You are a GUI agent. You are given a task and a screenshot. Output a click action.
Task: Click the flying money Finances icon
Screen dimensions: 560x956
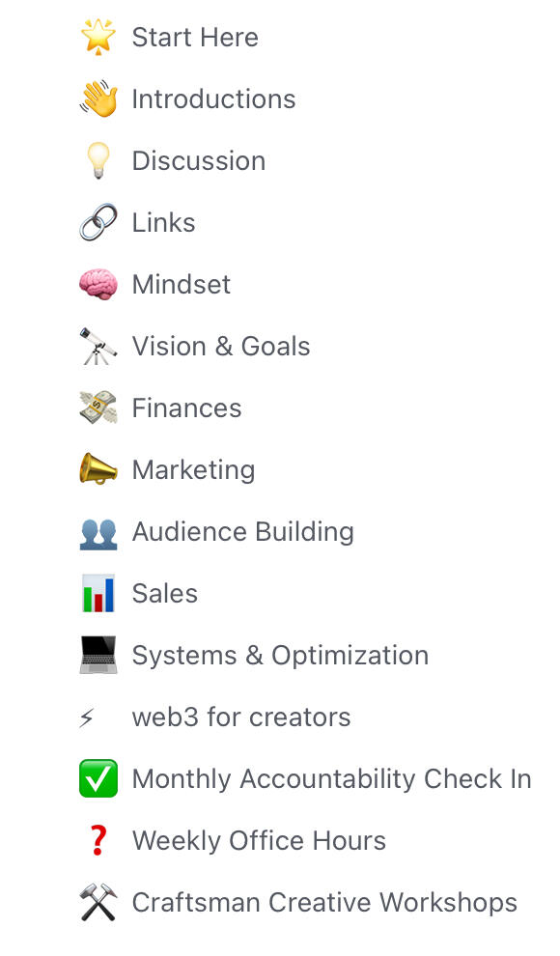tap(98, 408)
